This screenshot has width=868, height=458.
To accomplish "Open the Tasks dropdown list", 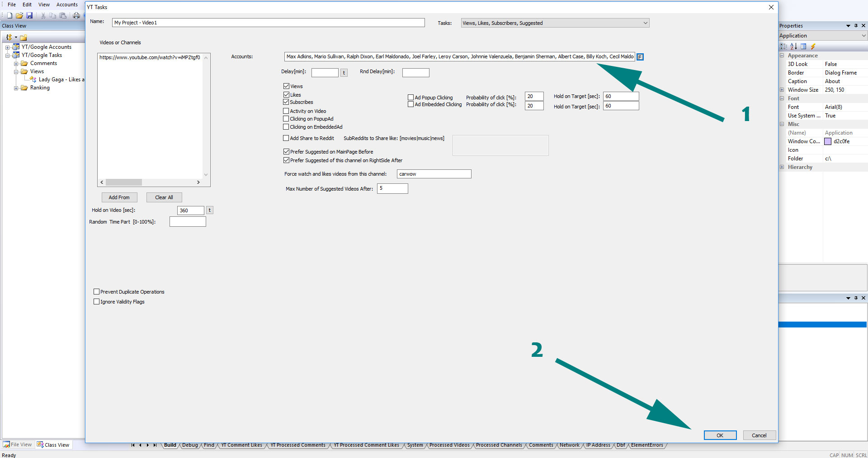I will click(645, 23).
